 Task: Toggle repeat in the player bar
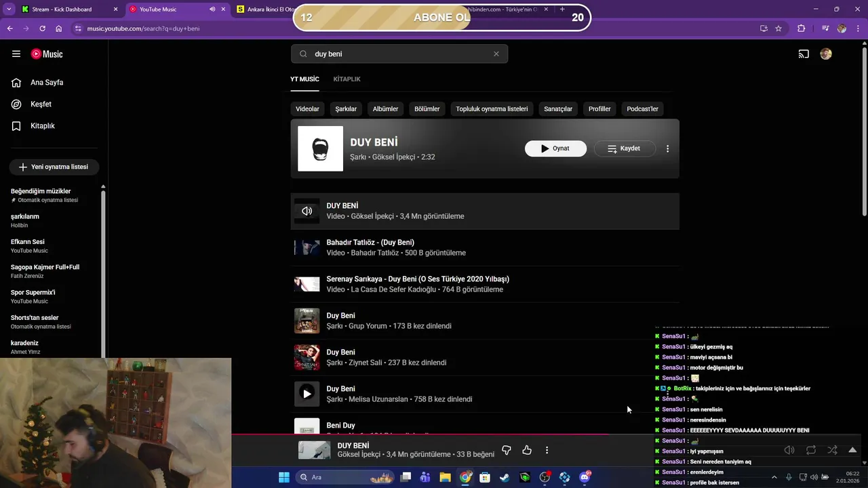point(811,450)
